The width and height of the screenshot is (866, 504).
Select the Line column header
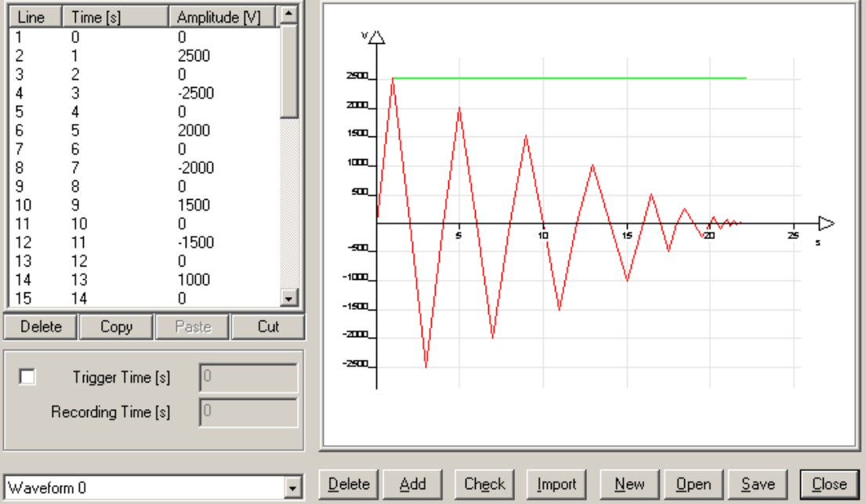click(34, 17)
